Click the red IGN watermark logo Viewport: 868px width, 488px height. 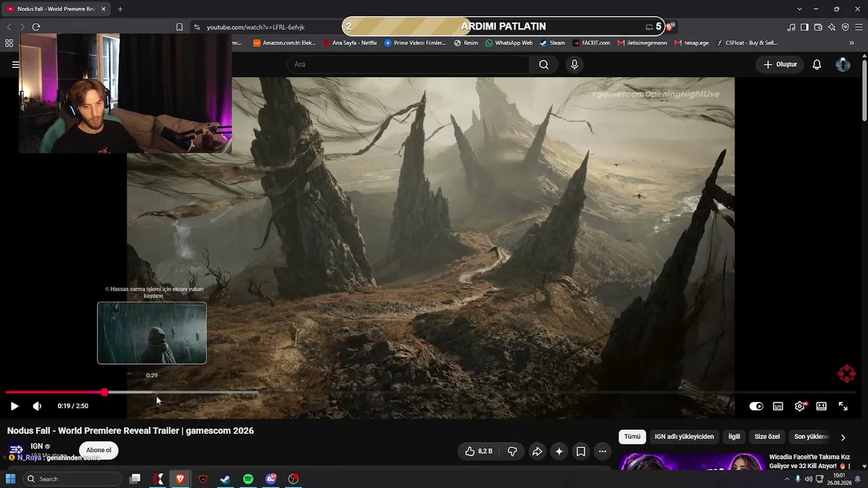pyautogui.click(x=846, y=373)
